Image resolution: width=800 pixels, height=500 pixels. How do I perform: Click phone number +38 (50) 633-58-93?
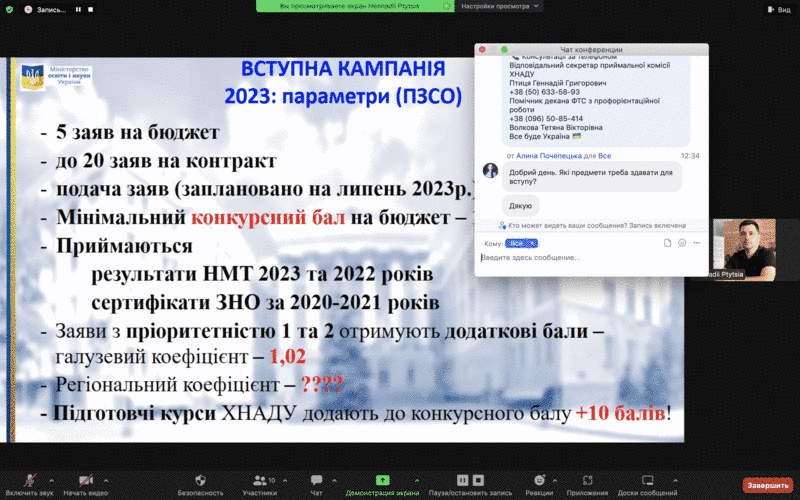tap(544, 92)
